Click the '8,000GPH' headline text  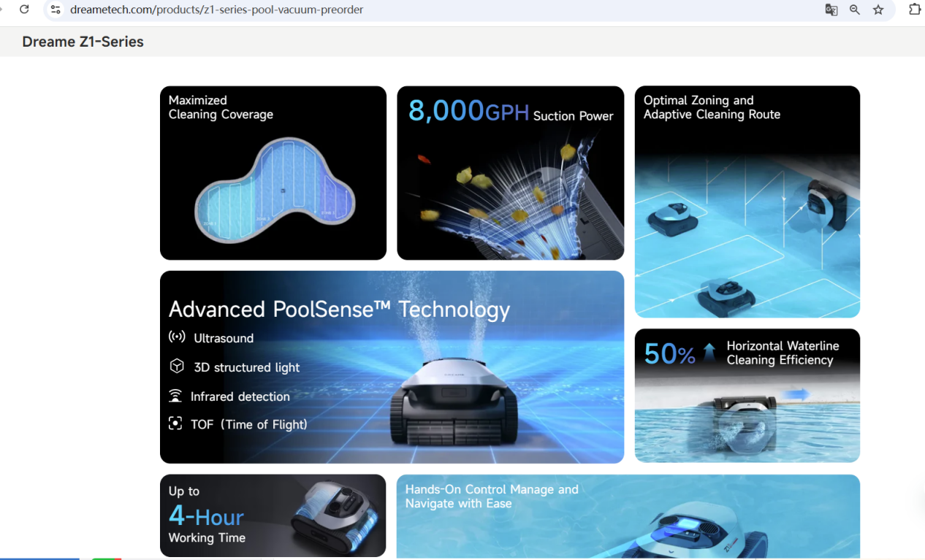[x=468, y=111]
